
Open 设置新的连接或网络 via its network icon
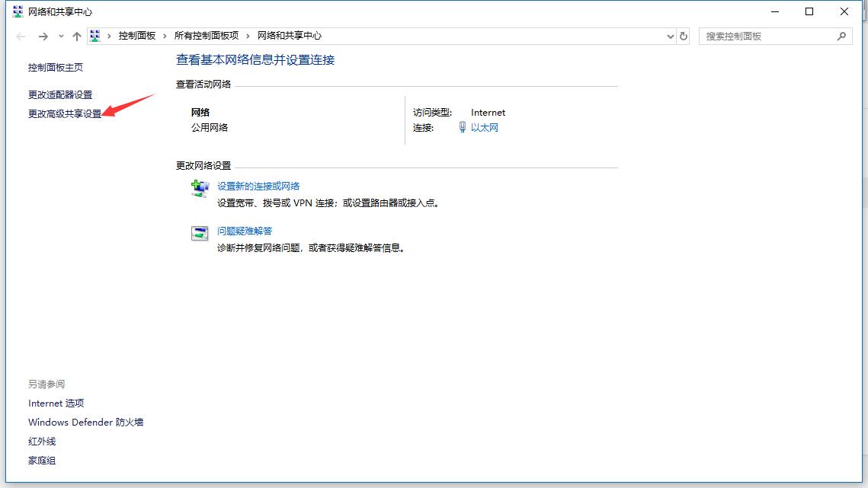[x=199, y=190]
